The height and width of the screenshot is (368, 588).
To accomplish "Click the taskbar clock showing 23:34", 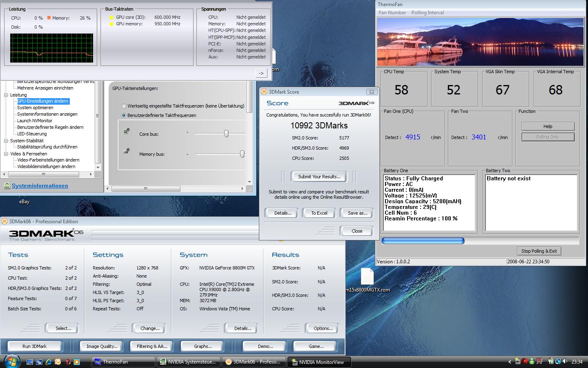I will (x=577, y=362).
